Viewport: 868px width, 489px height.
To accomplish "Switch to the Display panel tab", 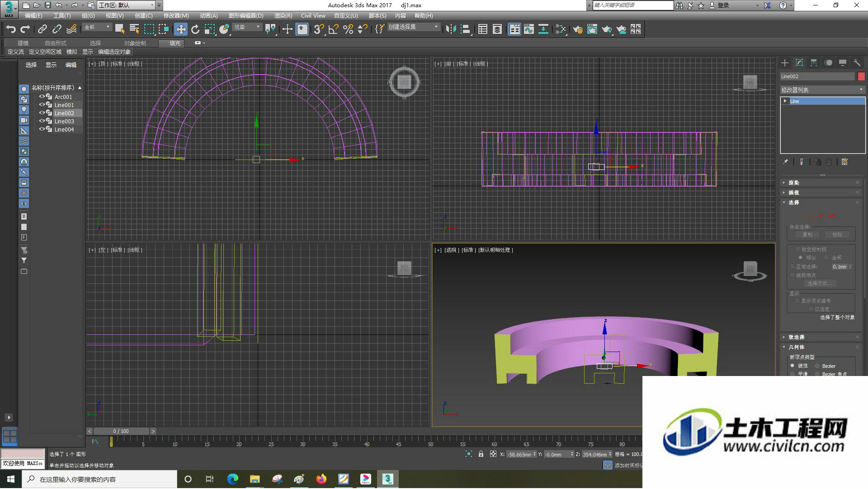I will coord(843,63).
